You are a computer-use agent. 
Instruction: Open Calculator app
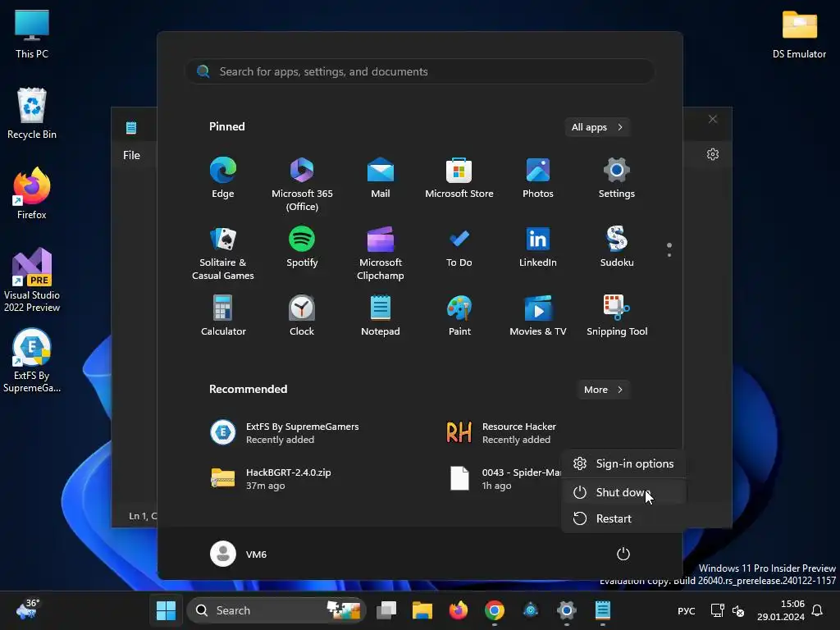click(x=223, y=316)
